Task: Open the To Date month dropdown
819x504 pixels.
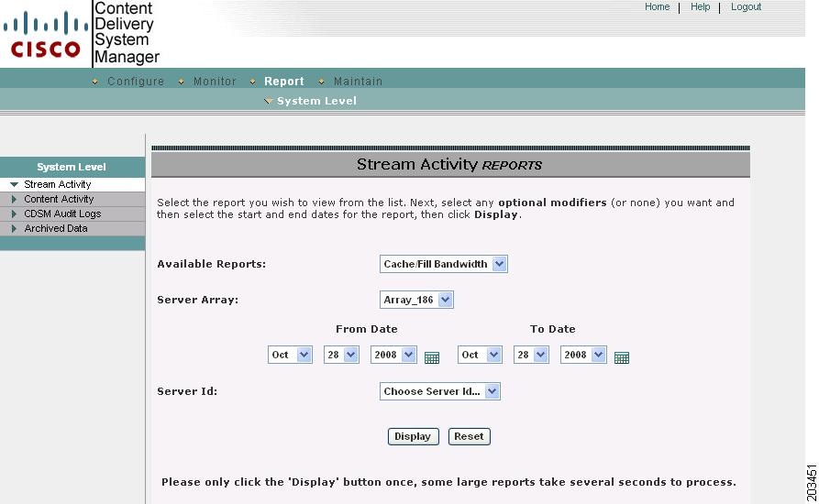Action: (480, 355)
